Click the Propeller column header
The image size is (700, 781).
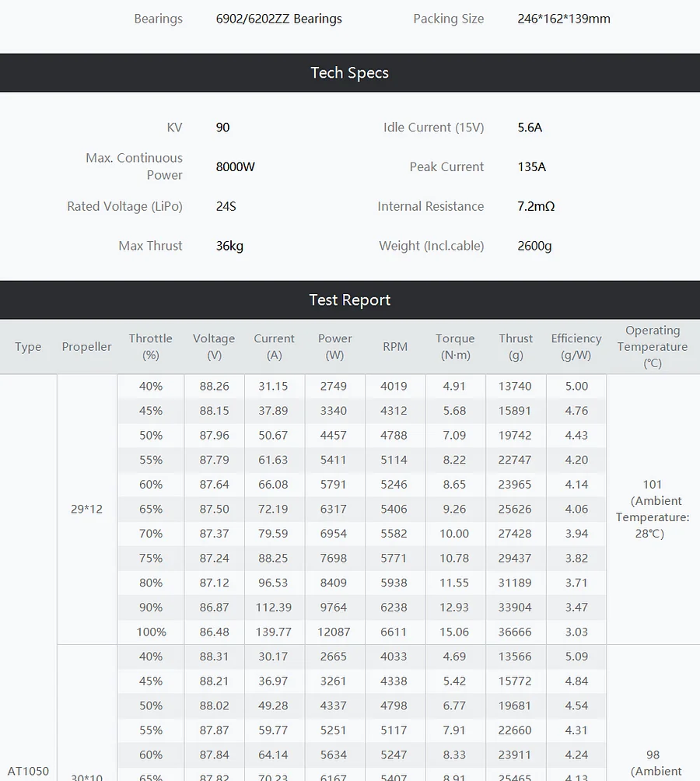coord(87,347)
